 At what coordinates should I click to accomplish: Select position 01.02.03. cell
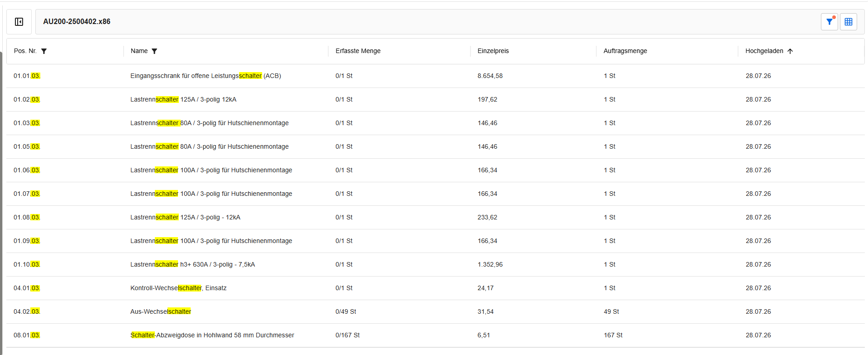pyautogui.click(x=27, y=99)
